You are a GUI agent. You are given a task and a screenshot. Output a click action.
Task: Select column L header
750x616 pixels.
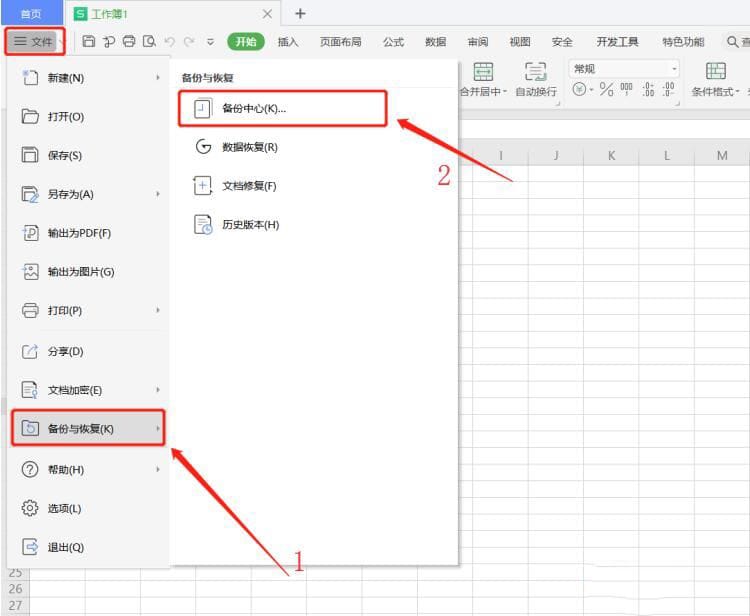click(667, 156)
